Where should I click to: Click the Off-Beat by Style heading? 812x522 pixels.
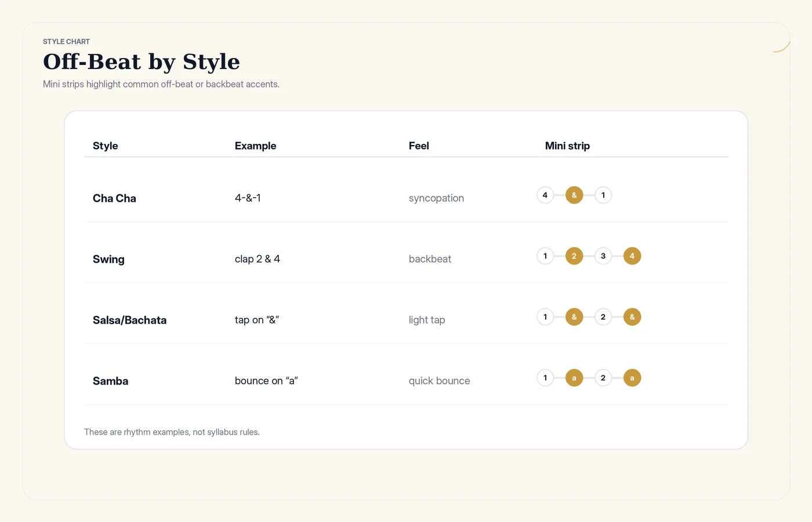[142, 61]
